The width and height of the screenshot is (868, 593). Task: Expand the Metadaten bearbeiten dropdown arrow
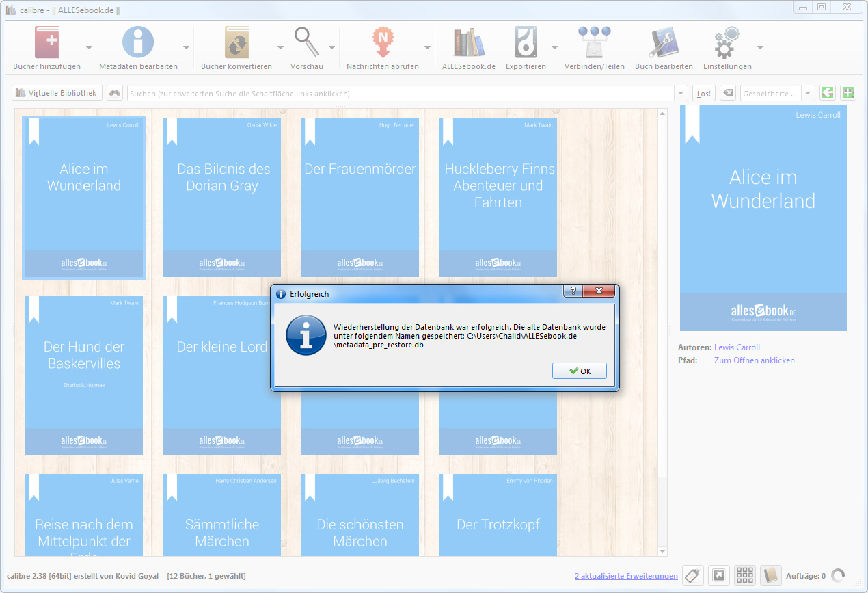(x=187, y=47)
